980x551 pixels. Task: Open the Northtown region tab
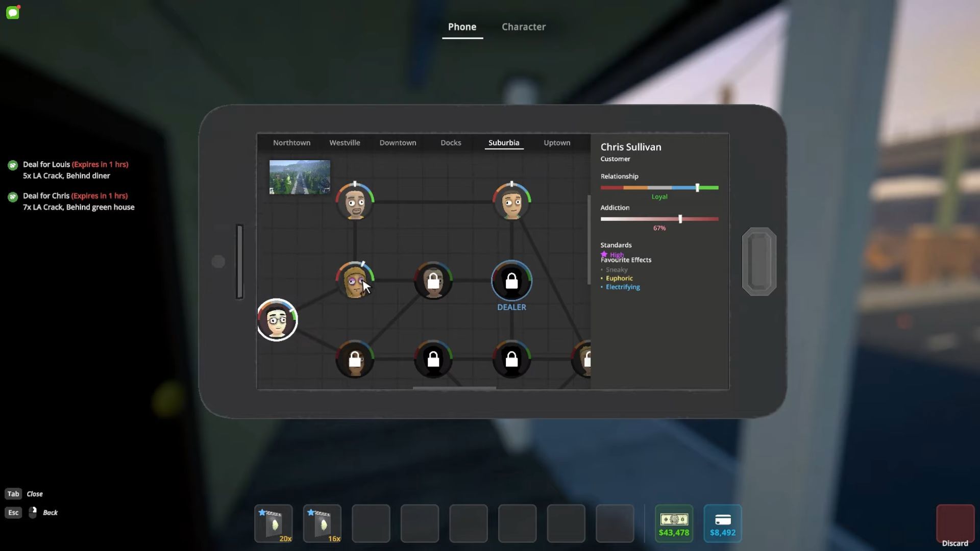click(x=291, y=143)
